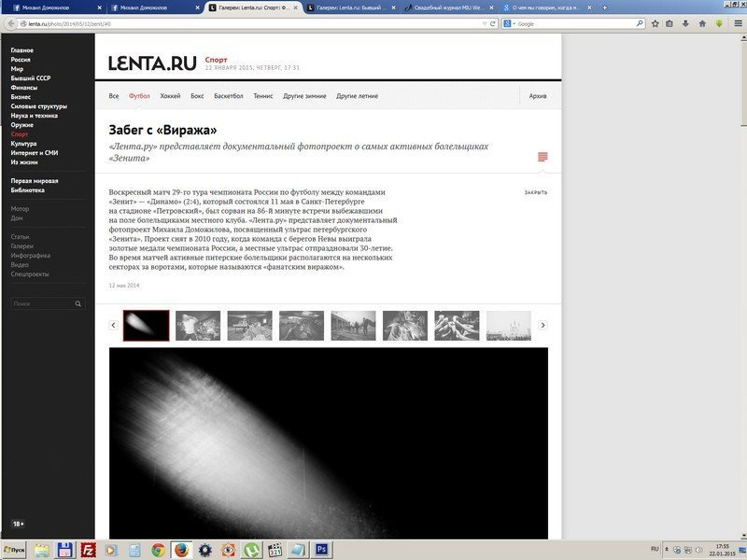The height and width of the screenshot is (560, 747).
Task: Click the ЗАКРЫТЬ link to hide description
Action: coord(535,193)
